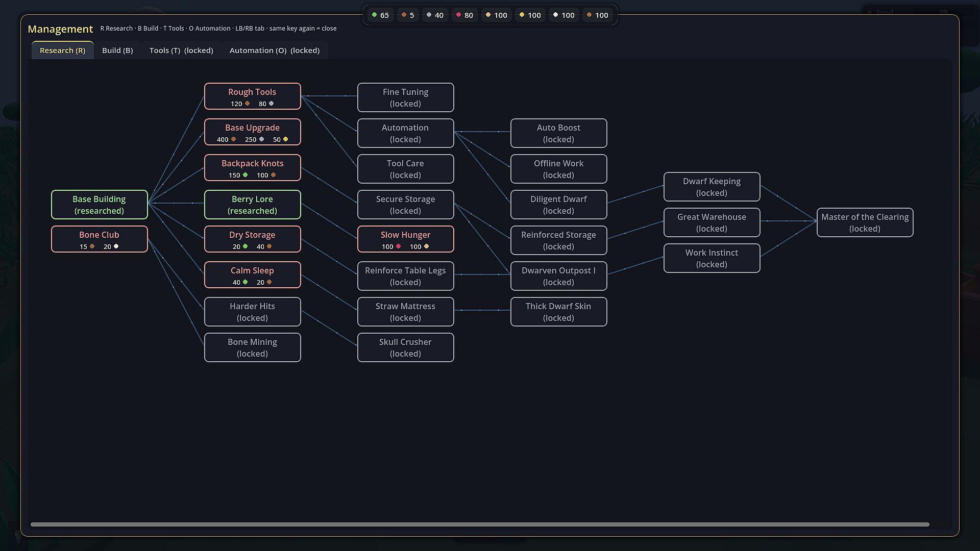Click the Management panel title
This screenshot has height=551, width=980.
pyautogui.click(x=60, y=29)
